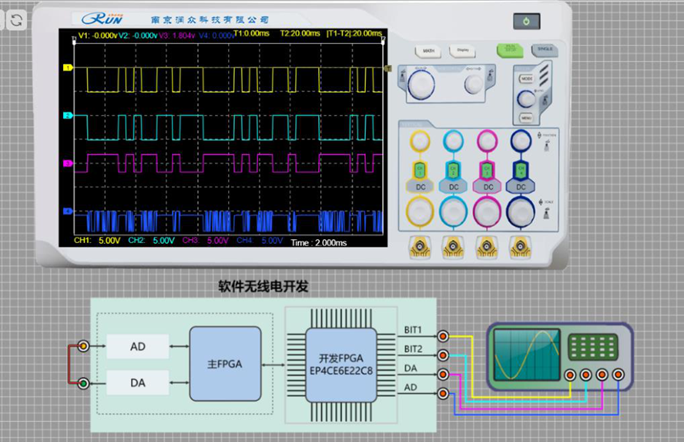Screen dimensions: 684x442
Task: Click the refresh icon at top left
Action: [x=17, y=20]
